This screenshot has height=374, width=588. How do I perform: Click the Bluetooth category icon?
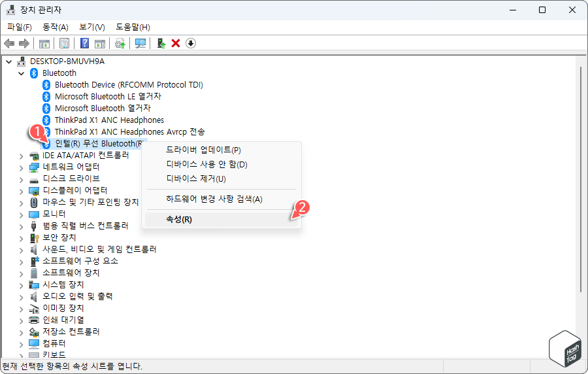pyautogui.click(x=34, y=73)
